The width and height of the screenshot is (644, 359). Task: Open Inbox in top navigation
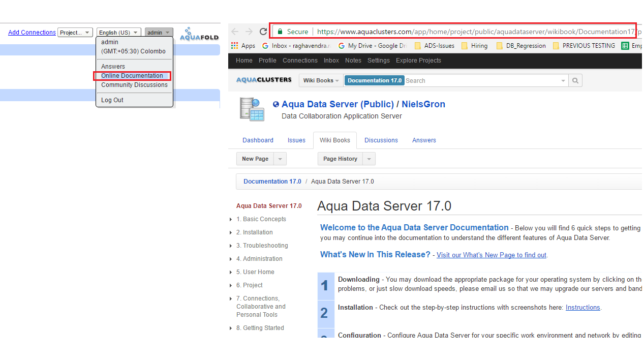(331, 61)
